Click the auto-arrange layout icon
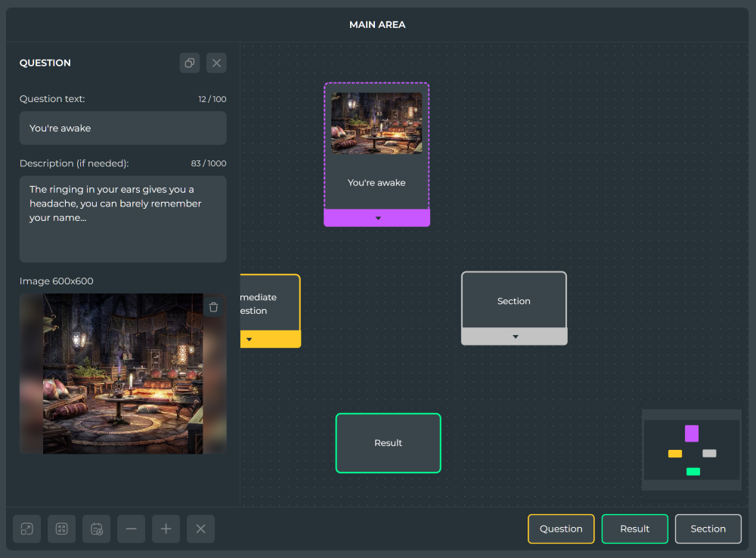 pos(97,529)
